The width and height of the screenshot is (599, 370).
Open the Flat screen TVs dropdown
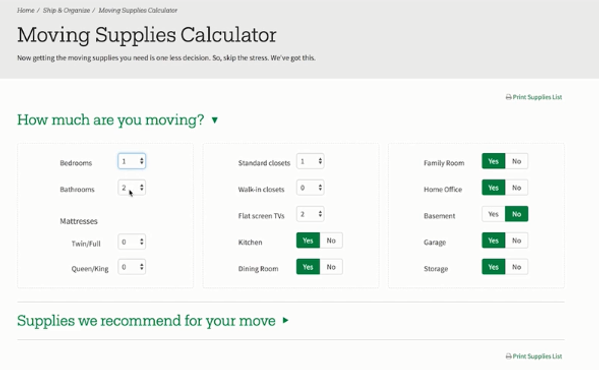click(310, 214)
